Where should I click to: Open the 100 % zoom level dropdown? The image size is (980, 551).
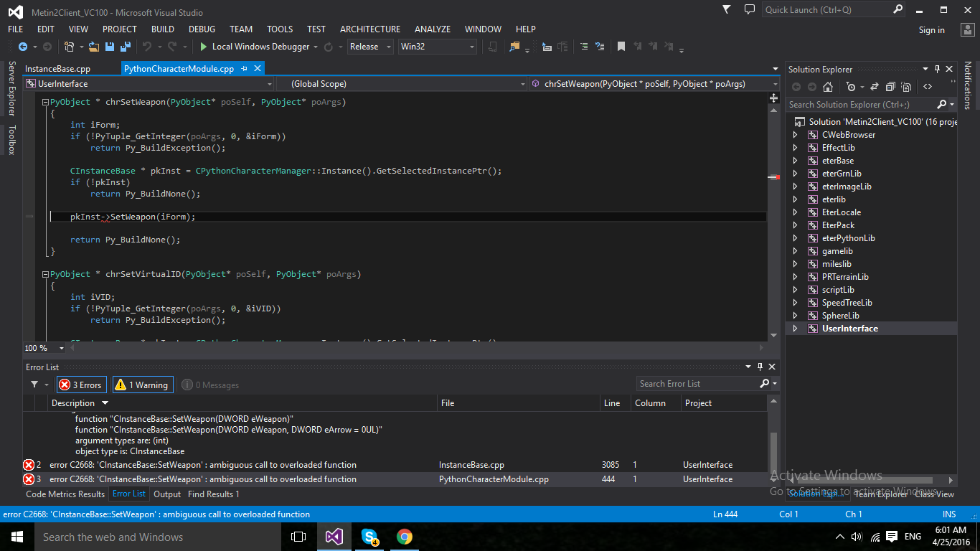pyautogui.click(x=44, y=348)
